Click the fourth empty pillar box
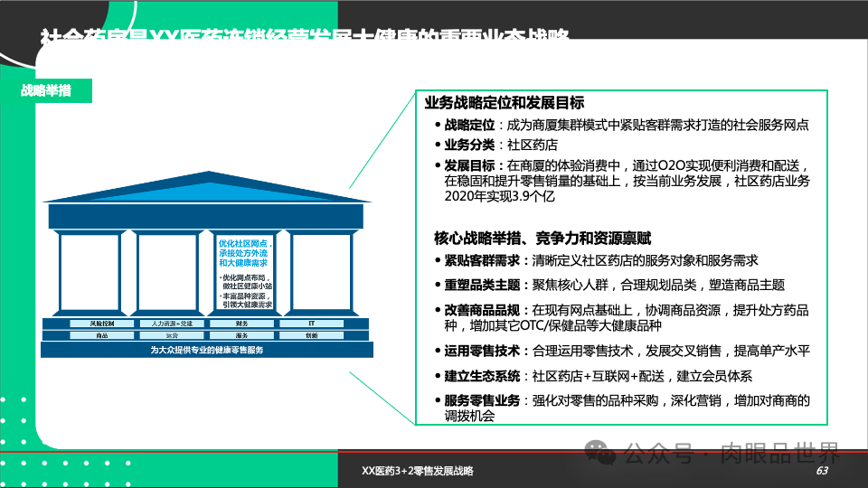Image resolution: width=868 pixels, height=488 pixels. [x=322, y=272]
